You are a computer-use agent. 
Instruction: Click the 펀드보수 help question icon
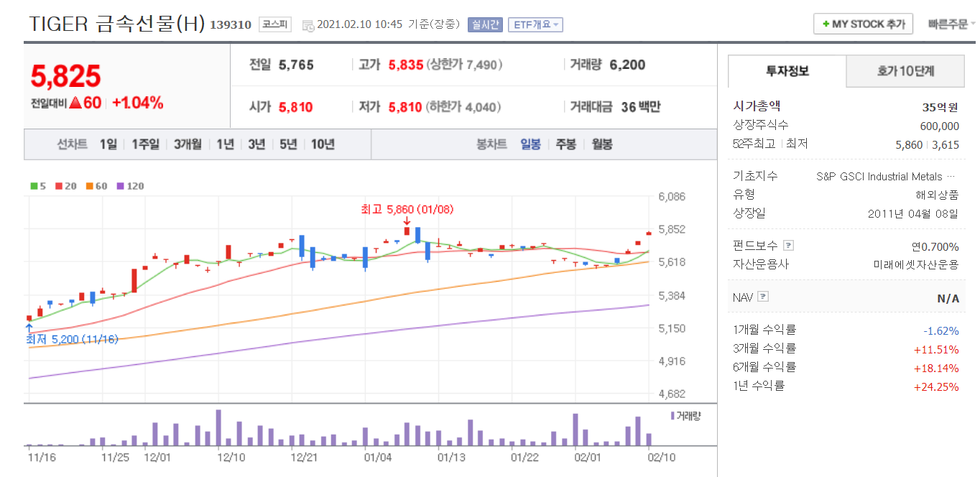[x=788, y=246]
